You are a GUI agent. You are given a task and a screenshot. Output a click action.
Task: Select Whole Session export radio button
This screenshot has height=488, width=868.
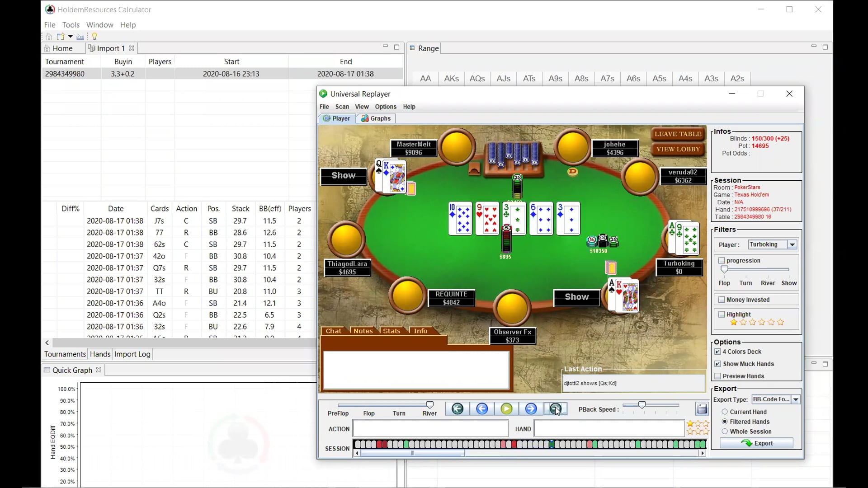pos(725,432)
